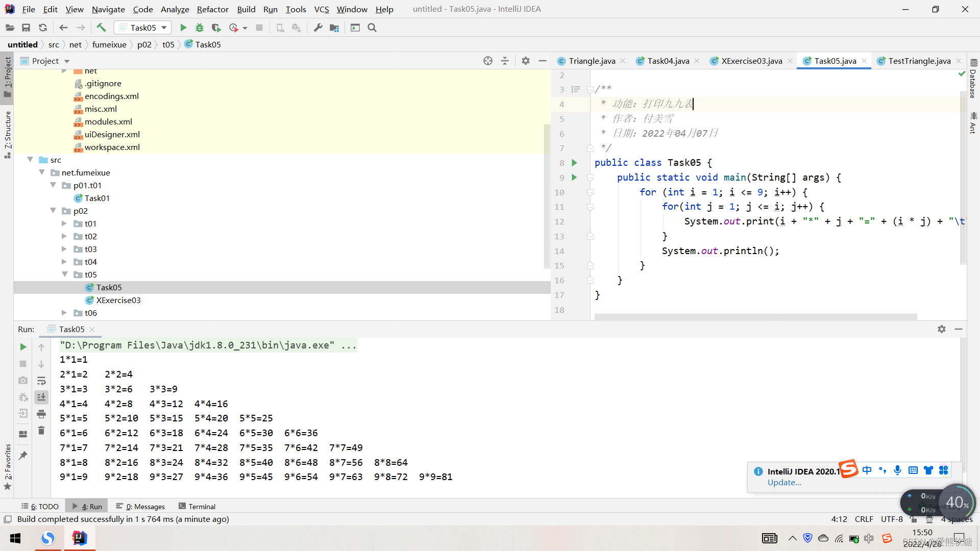Click UTF-8 encoding in status bar
The image size is (980, 551).
point(892,519)
